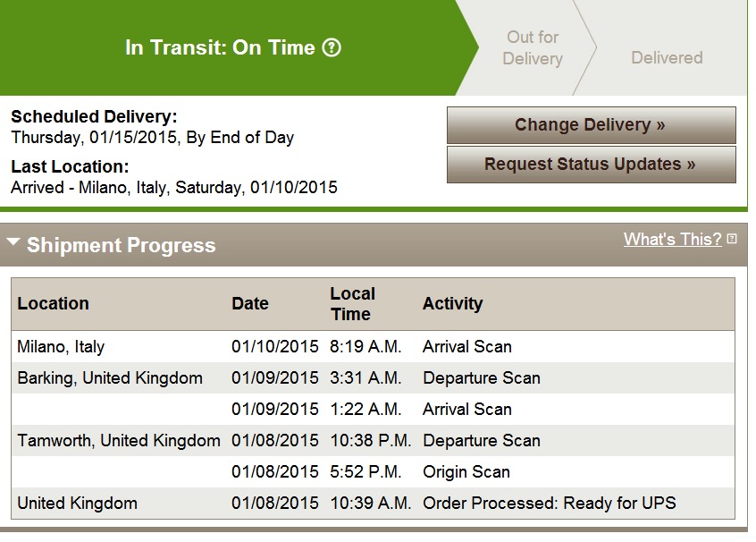Click Order Processed: Ready for UPS entry

pos(550,504)
